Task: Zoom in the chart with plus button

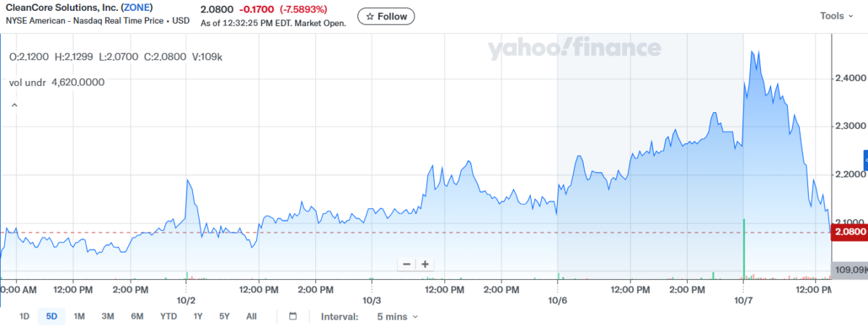Action: 425,264
